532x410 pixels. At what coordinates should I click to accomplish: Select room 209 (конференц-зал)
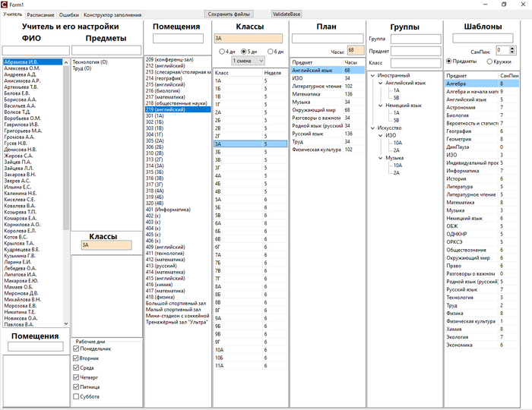click(169, 59)
